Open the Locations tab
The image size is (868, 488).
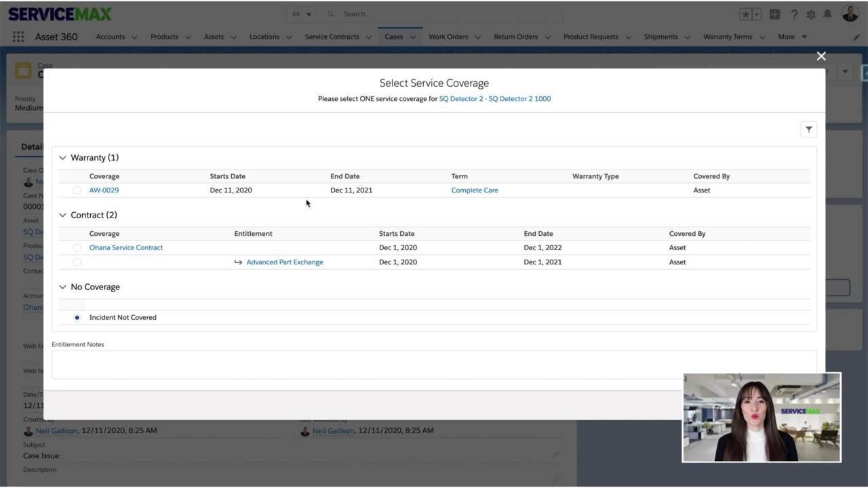pos(264,37)
